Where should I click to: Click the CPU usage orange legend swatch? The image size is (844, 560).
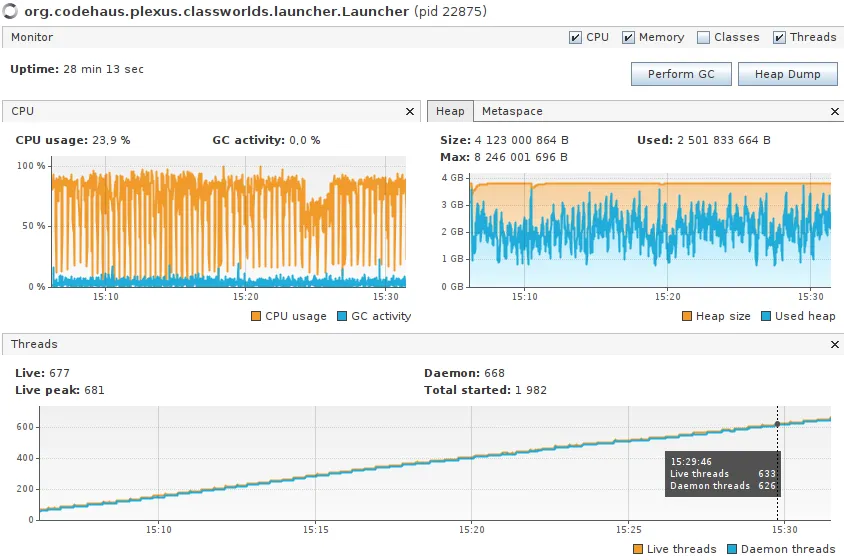[x=256, y=316]
